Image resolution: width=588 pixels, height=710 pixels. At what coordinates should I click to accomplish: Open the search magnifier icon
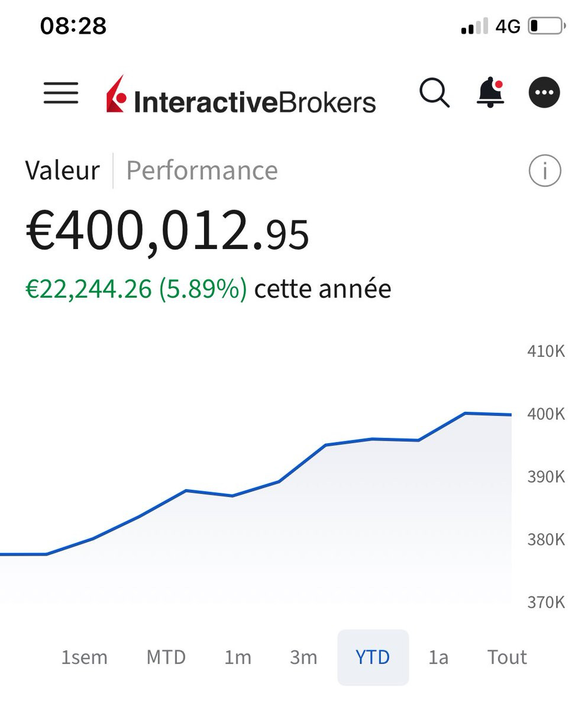[x=435, y=93]
